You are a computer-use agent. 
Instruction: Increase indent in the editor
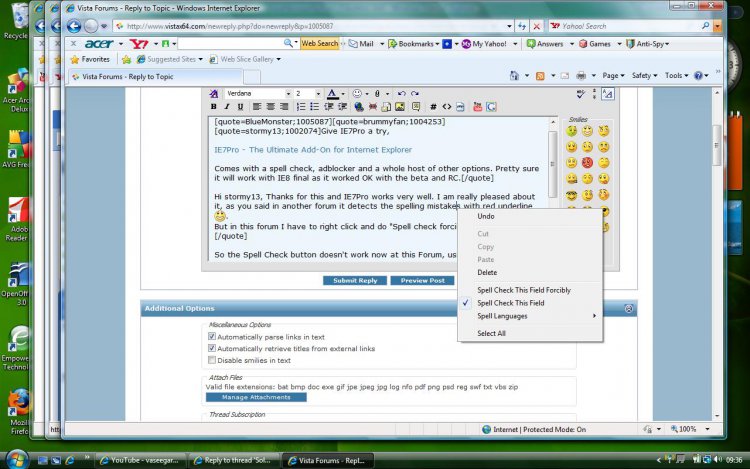[342, 107]
